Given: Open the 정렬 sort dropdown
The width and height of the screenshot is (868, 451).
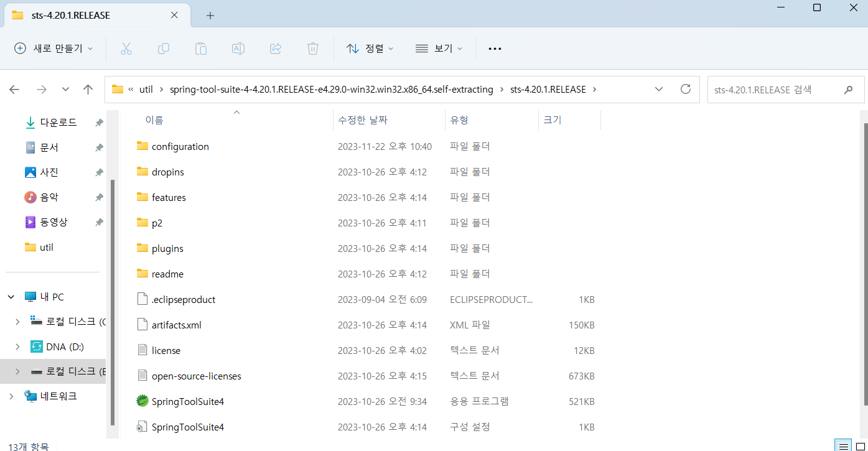Looking at the screenshot, I should [370, 49].
